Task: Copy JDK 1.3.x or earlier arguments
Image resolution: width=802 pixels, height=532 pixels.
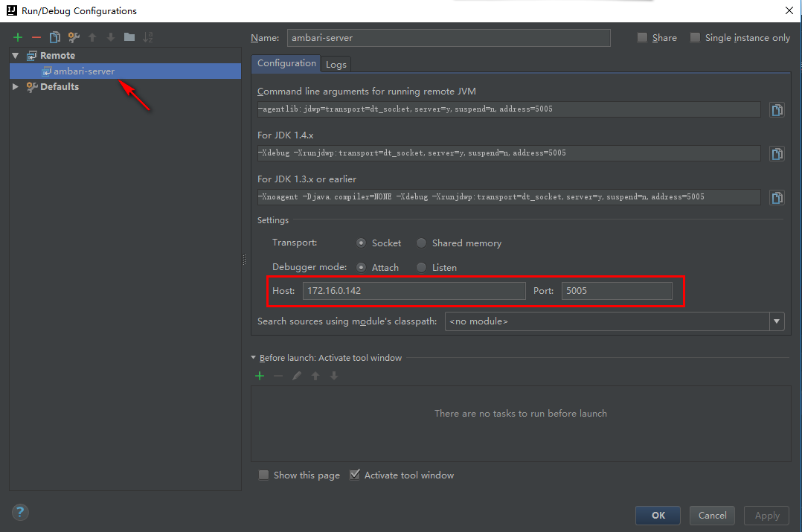Action: click(777, 197)
